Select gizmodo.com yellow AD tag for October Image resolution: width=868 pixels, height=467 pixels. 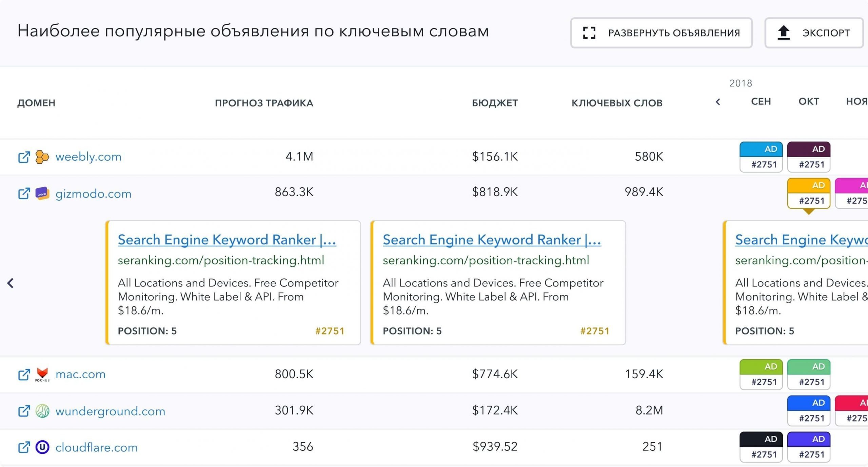809,193
